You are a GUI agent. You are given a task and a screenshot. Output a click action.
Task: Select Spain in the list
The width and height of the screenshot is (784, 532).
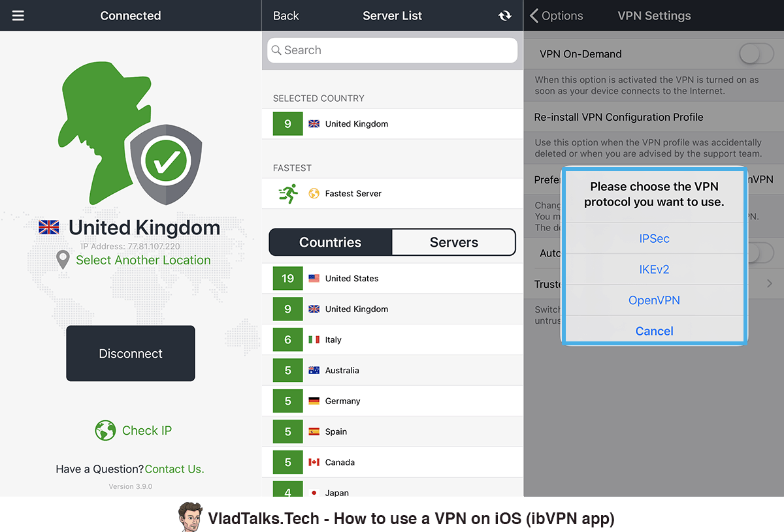[x=393, y=431]
